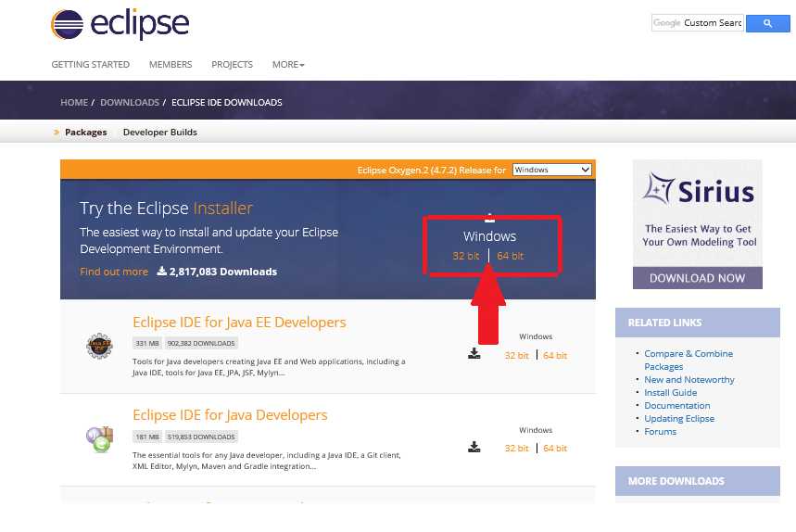Click 181 MB size badge
Image resolution: width=796 pixels, height=532 pixels.
147,437
